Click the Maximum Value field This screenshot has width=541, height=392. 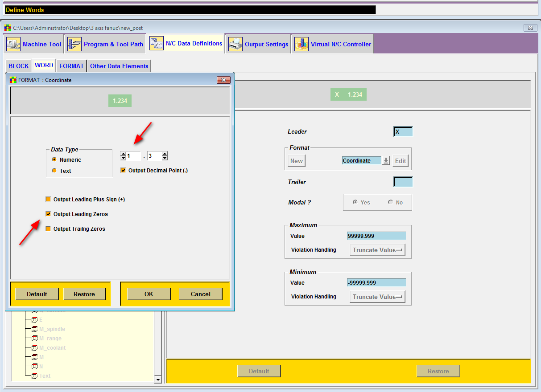pos(376,236)
